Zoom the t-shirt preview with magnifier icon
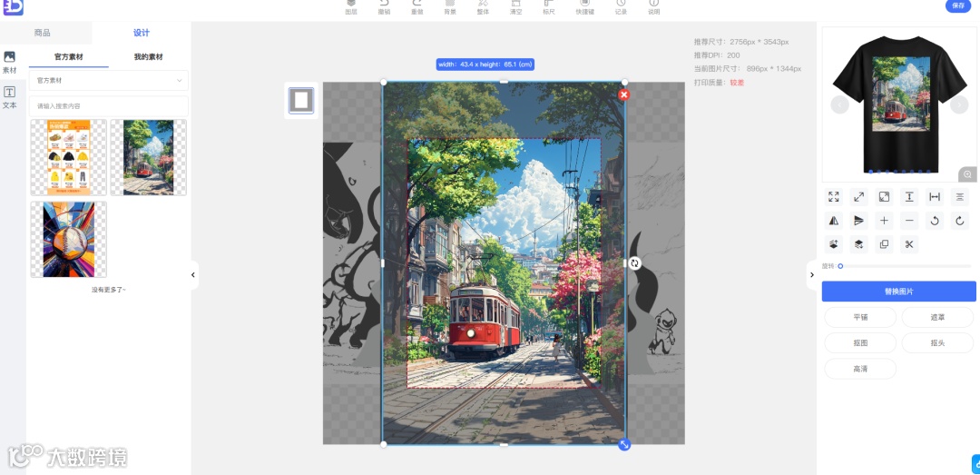Viewport: 980px width, 475px height. pyautogui.click(x=967, y=174)
